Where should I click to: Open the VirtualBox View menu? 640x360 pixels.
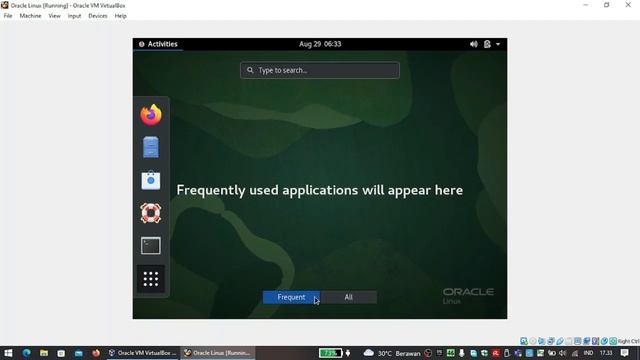point(54,16)
